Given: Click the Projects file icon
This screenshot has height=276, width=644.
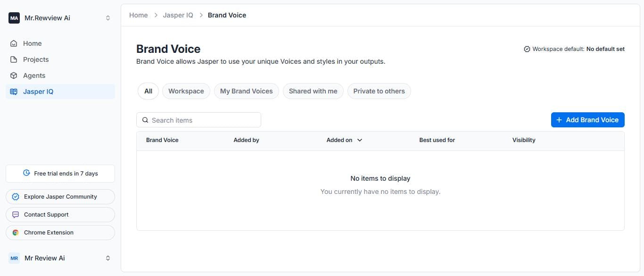Looking at the screenshot, I should pyautogui.click(x=14, y=59).
